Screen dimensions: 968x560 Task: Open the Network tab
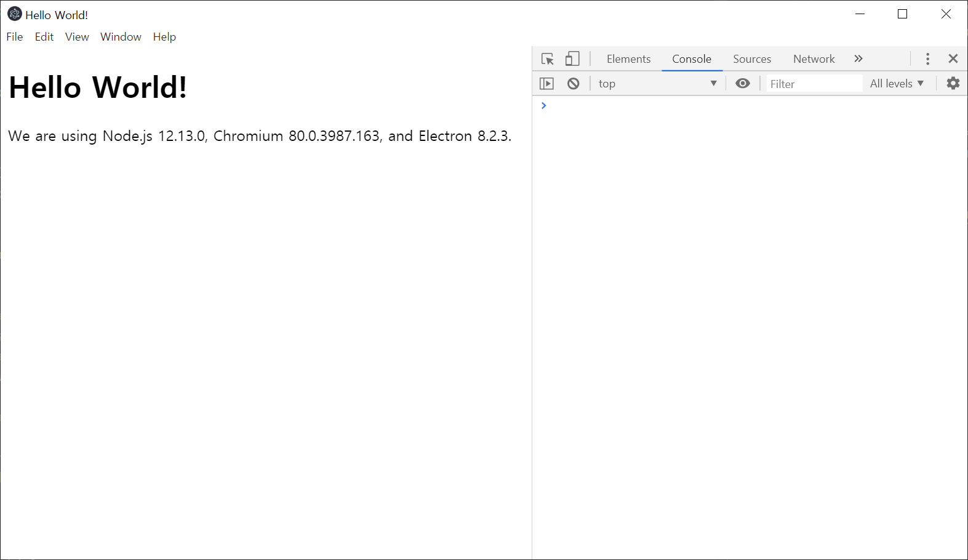pos(814,59)
